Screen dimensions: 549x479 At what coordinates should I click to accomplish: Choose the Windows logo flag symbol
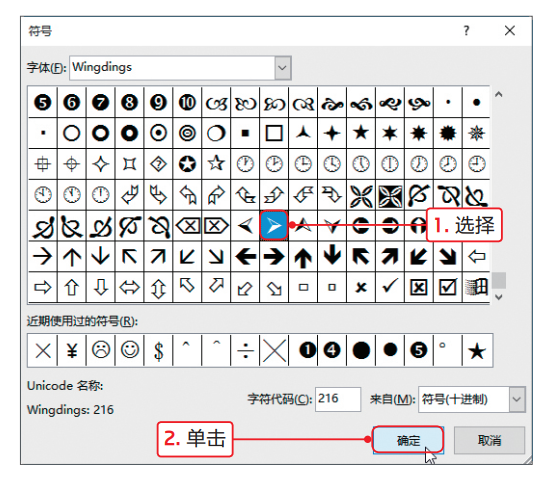pos(476,287)
